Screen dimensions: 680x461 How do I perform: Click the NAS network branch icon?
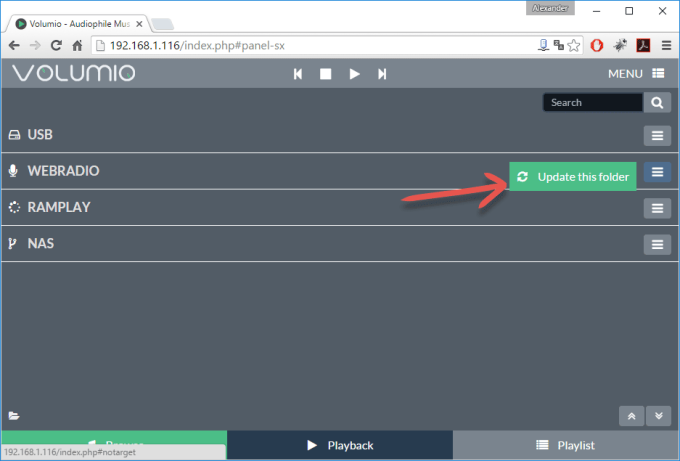pyautogui.click(x=13, y=243)
